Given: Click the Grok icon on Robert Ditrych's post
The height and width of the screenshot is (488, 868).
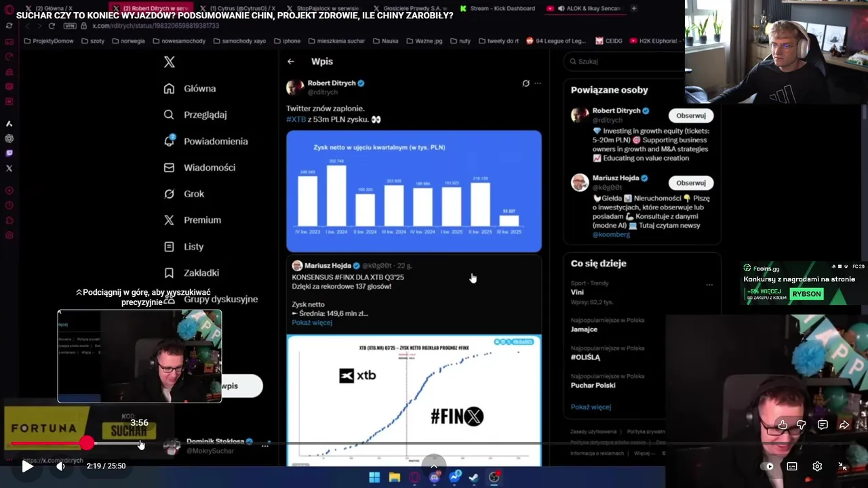Looking at the screenshot, I should (526, 83).
